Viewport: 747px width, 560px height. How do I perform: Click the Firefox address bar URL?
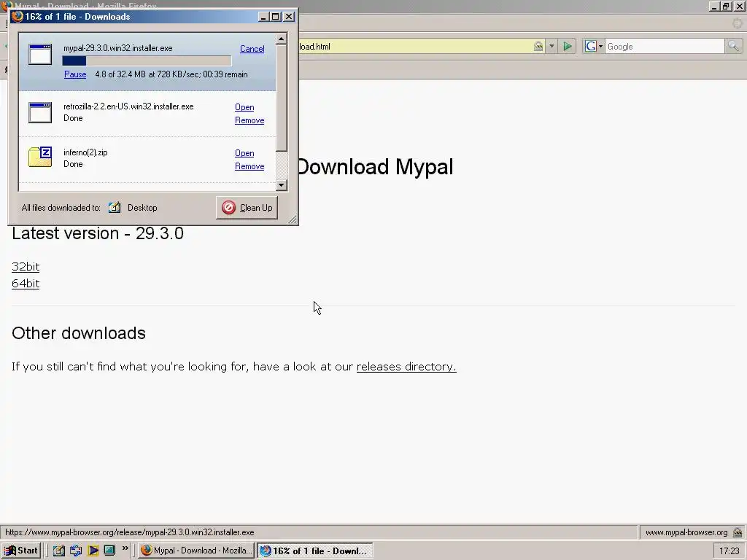414,46
